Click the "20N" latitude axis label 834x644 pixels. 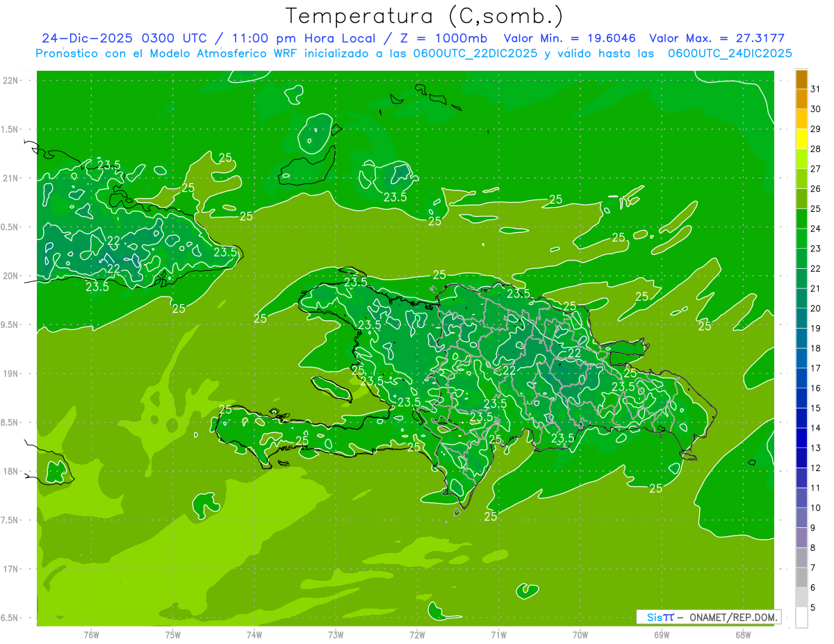(x=11, y=276)
